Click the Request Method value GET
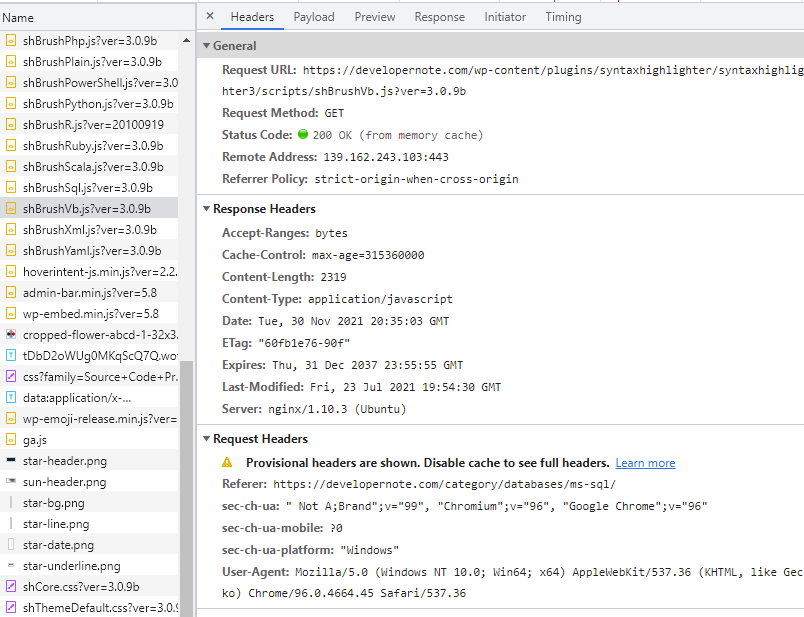The image size is (804, 617). pyautogui.click(x=334, y=113)
